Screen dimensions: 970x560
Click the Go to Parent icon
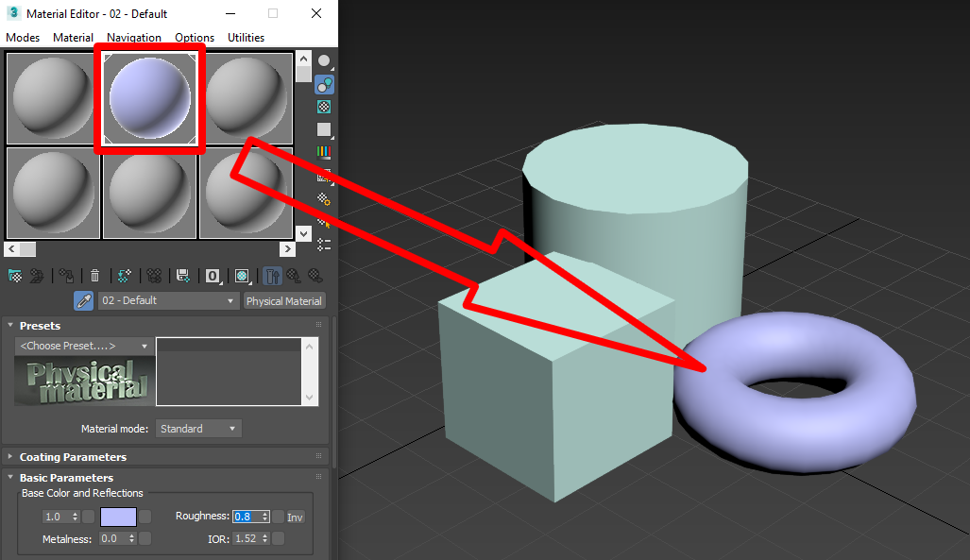pyautogui.click(x=293, y=276)
